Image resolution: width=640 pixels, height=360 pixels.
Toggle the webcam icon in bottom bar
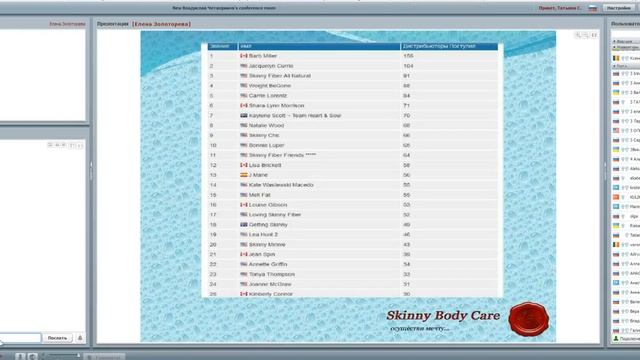32,356
